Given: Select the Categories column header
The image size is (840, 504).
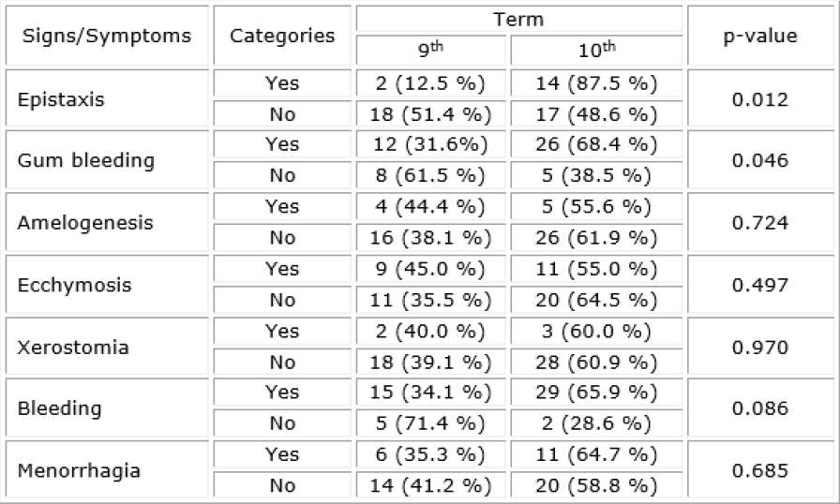Looking at the screenshot, I should [282, 36].
